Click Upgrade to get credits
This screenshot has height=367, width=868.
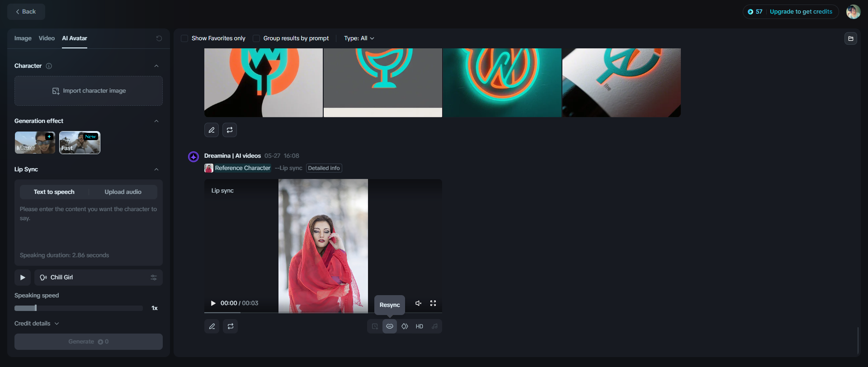[801, 12]
